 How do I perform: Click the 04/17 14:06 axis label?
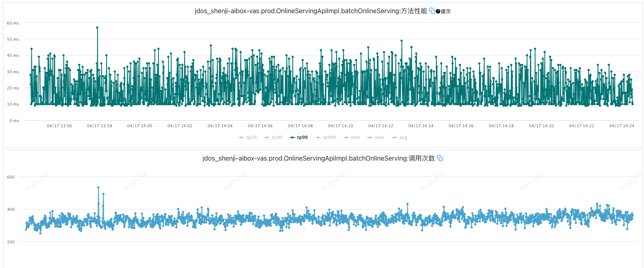260,126
